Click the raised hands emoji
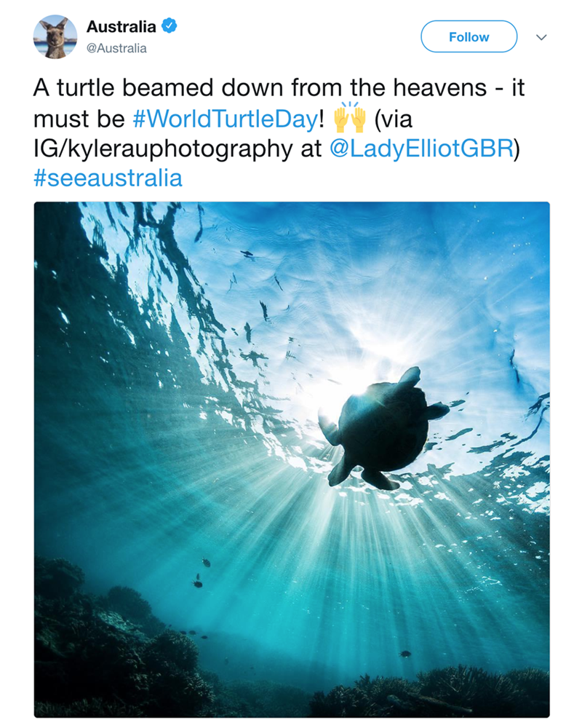This screenshot has width=582, height=728. pyautogui.click(x=349, y=116)
